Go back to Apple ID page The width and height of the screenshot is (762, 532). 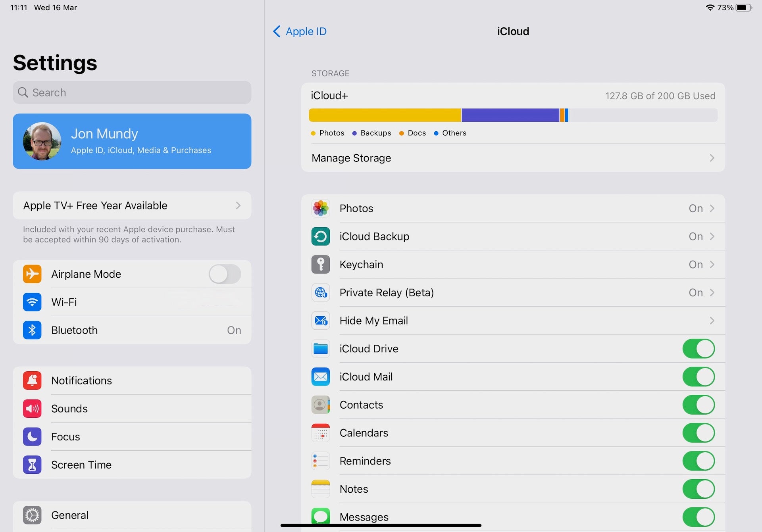pyautogui.click(x=300, y=31)
